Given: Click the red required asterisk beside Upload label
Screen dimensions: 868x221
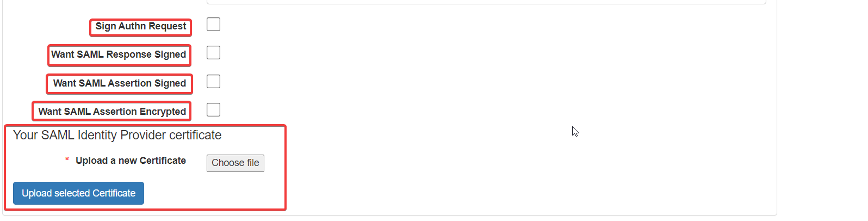Looking at the screenshot, I should point(67,160).
